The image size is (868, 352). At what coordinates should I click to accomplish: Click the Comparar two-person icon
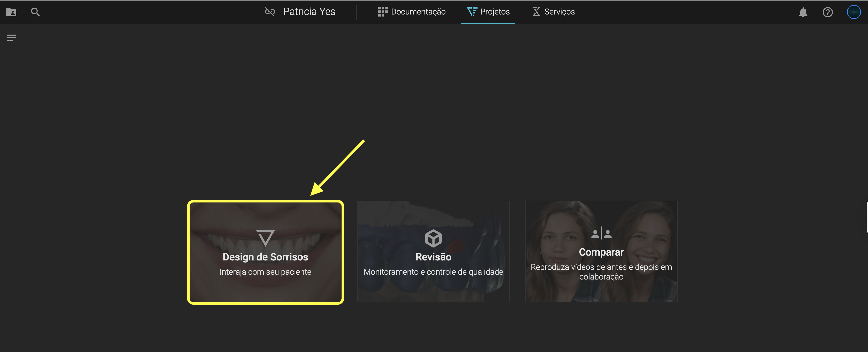601,233
